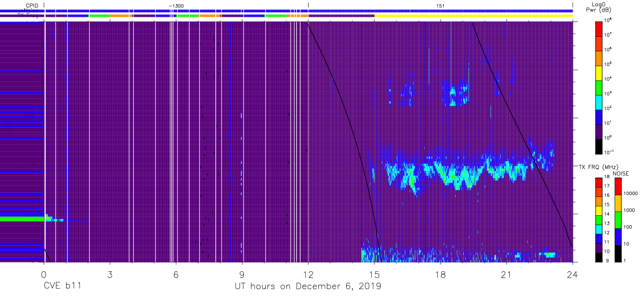The image size is (644, 297).
Task: Select the green segment of the TX FRQ colorbar
Action: click(599, 220)
